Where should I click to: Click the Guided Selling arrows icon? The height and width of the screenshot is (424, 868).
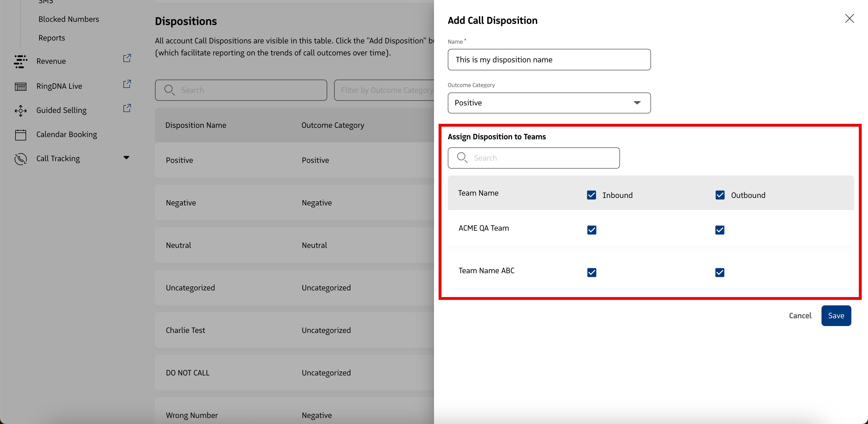tap(21, 111)
